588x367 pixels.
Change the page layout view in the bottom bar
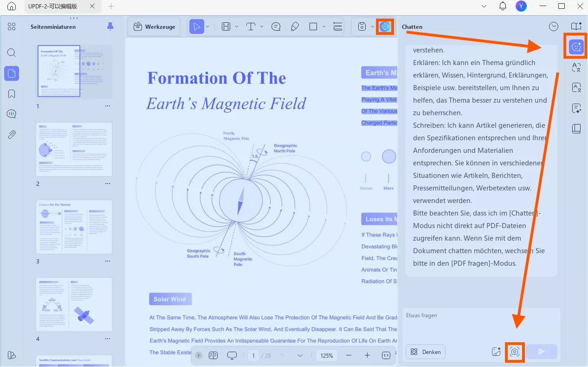coord(213,355)
